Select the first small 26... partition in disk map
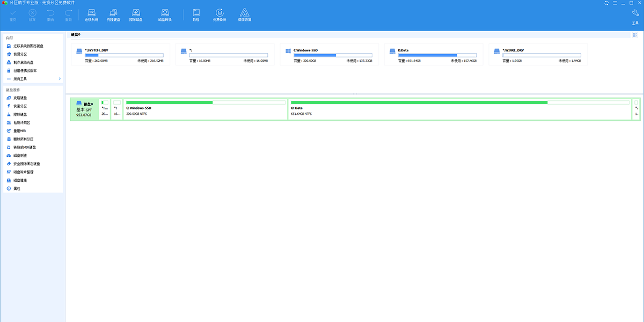Image resolution: width=644 pixels, height=322 pixels. [105, 109]
